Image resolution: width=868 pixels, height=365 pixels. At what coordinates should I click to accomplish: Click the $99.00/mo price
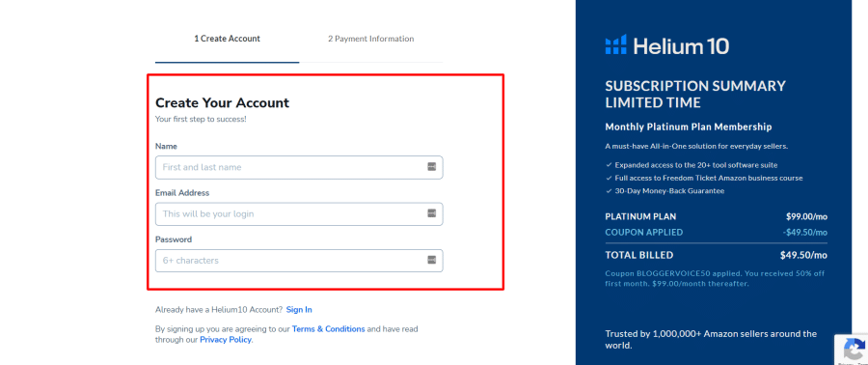coord(806,216)
